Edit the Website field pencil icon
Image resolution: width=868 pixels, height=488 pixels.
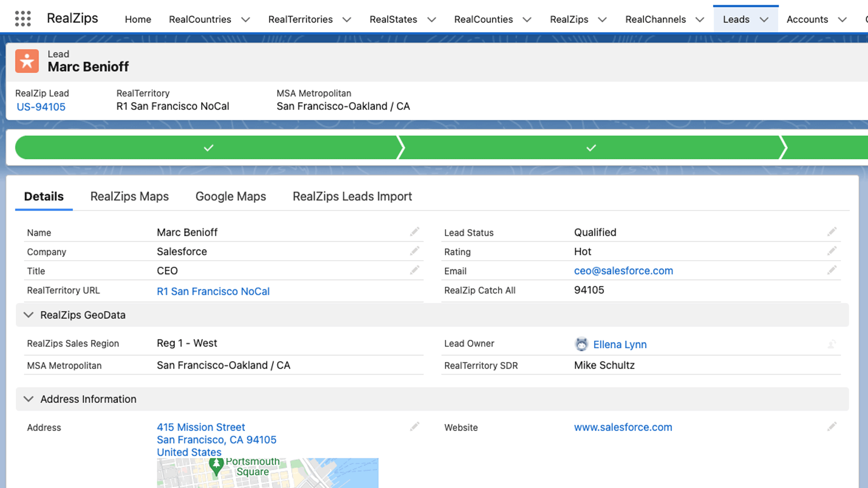point(832,426)
